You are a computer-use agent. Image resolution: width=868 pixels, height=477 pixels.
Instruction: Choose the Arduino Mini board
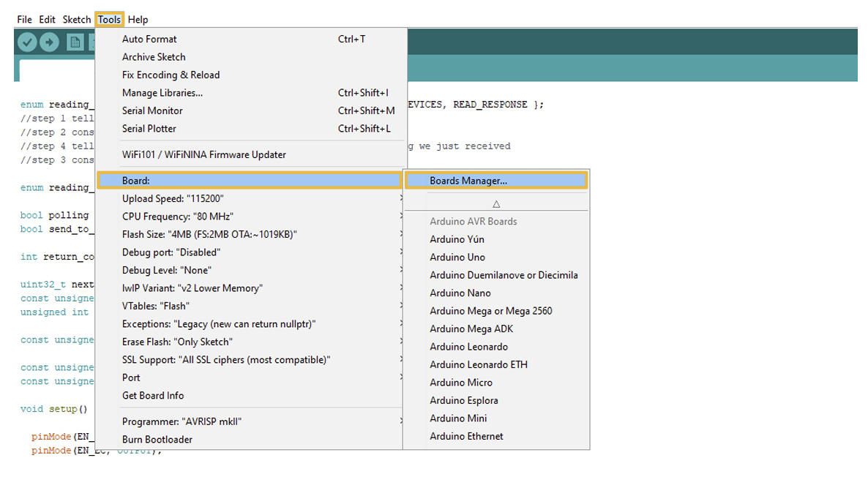496,418
